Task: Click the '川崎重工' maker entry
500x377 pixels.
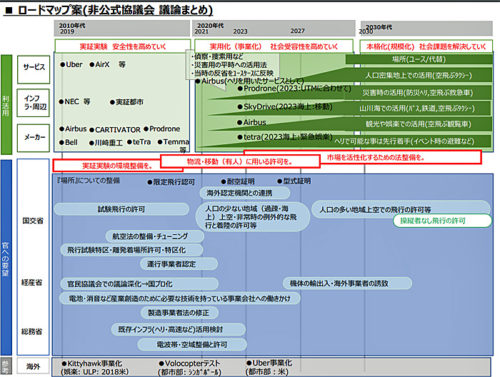Action: coord(106,143)
